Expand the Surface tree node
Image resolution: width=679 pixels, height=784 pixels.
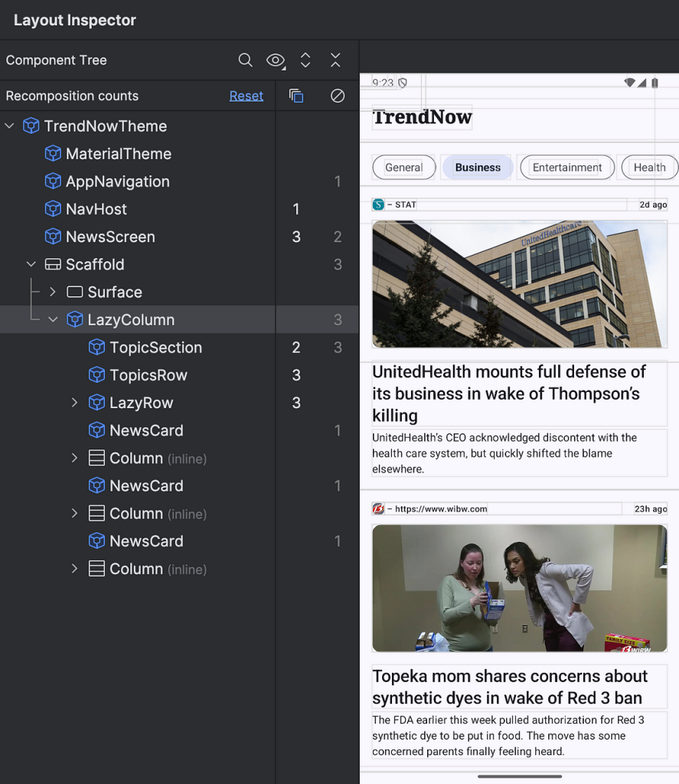point(53,292)
